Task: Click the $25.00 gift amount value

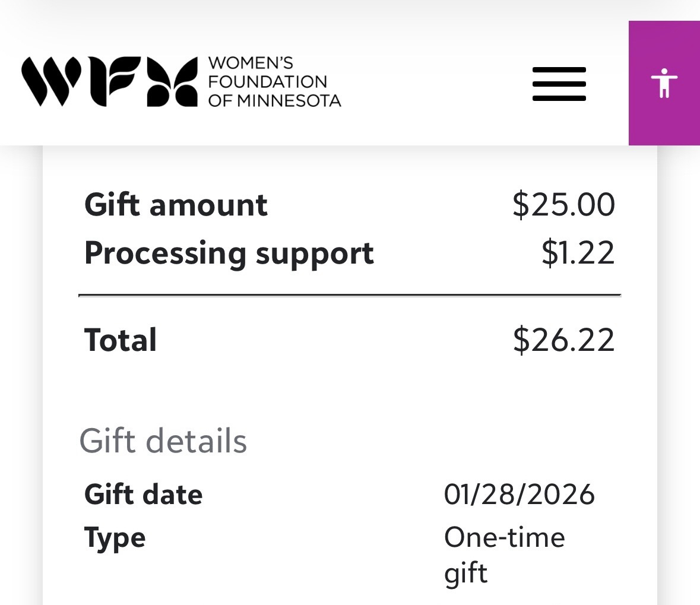Action: coord(563,205)
